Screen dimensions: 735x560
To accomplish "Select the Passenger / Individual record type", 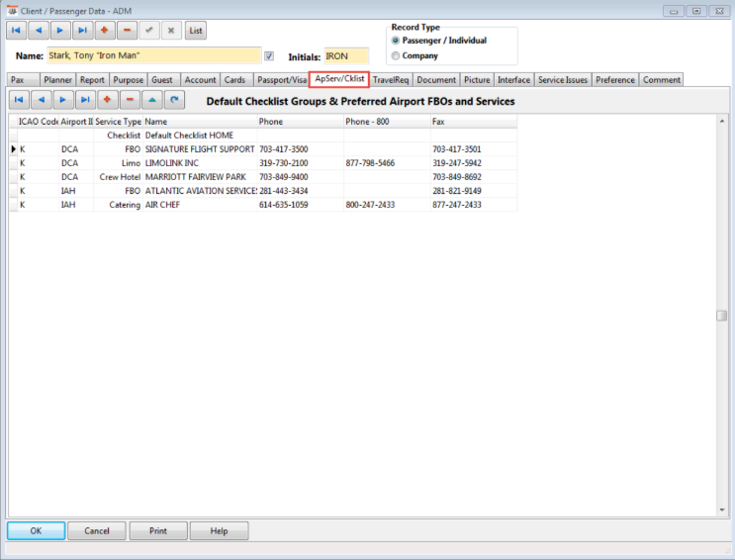I will (x=397, y=41).
